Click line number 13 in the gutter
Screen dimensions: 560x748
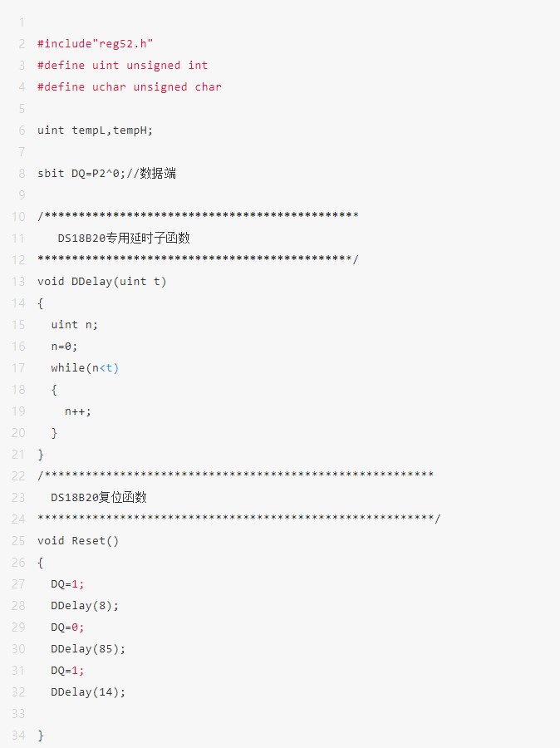click(x=18, y=281)
